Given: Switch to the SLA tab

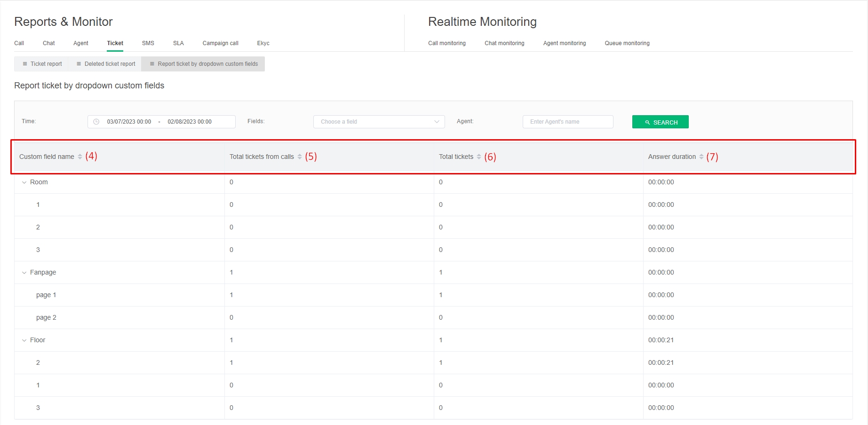Looking at the screenshot, I should 178,43.
